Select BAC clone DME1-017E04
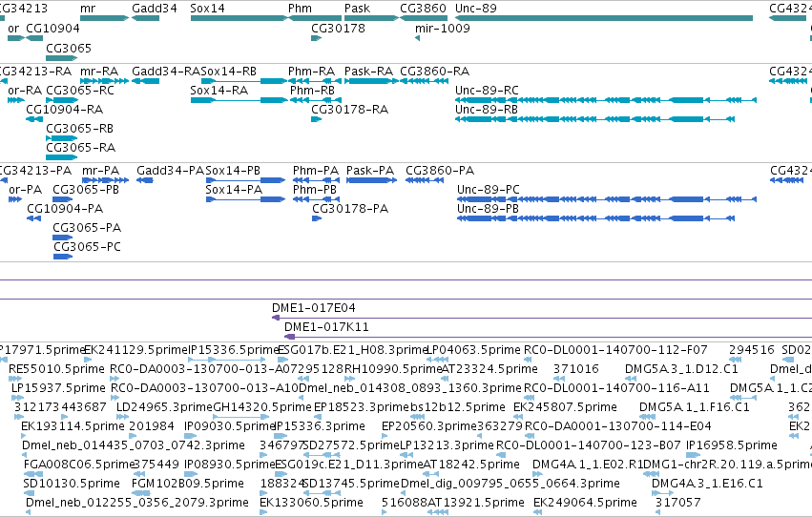This screenshot has height=517, width=812. (542, 318)
